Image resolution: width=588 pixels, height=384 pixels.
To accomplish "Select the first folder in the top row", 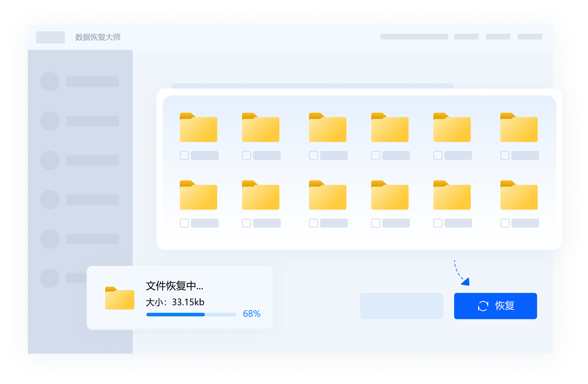I will coord(198,127).
